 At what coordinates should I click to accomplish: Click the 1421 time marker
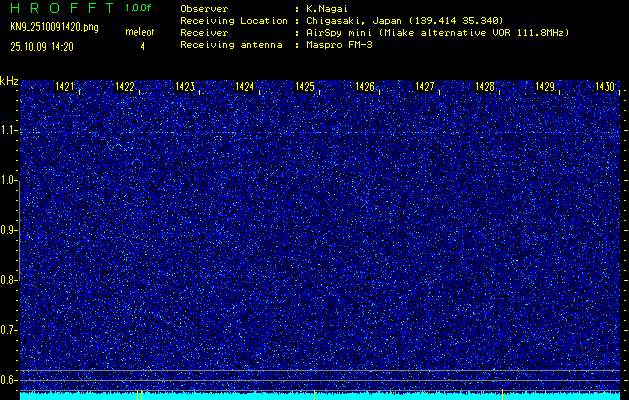[x=65, y=88]
